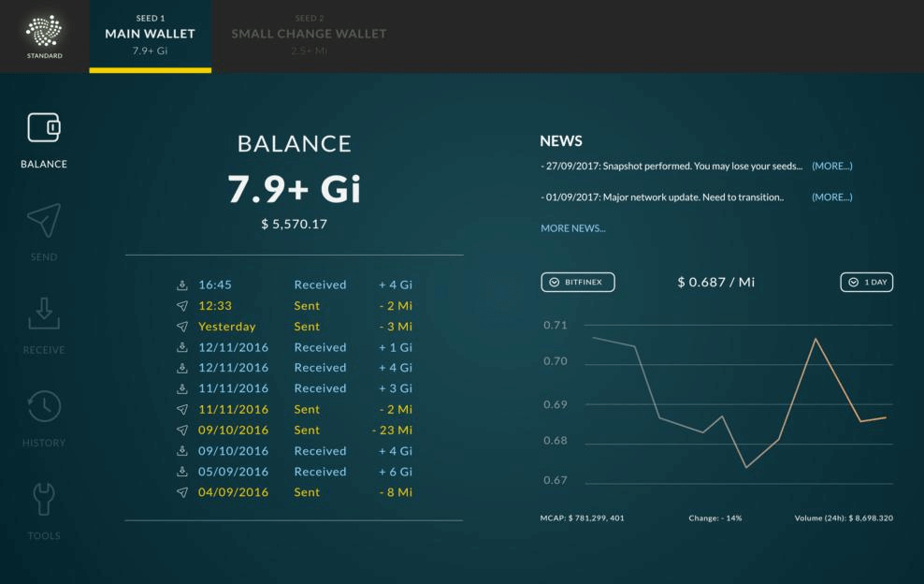Click the MORE NEWS... link
This screenshot has height=584, width=924.
click(x=572, y=228)
